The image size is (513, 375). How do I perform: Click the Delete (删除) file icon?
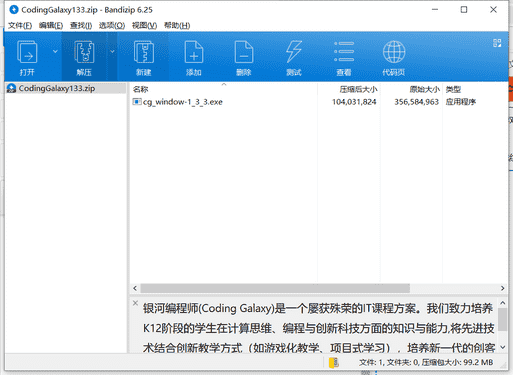coord(244,52)
